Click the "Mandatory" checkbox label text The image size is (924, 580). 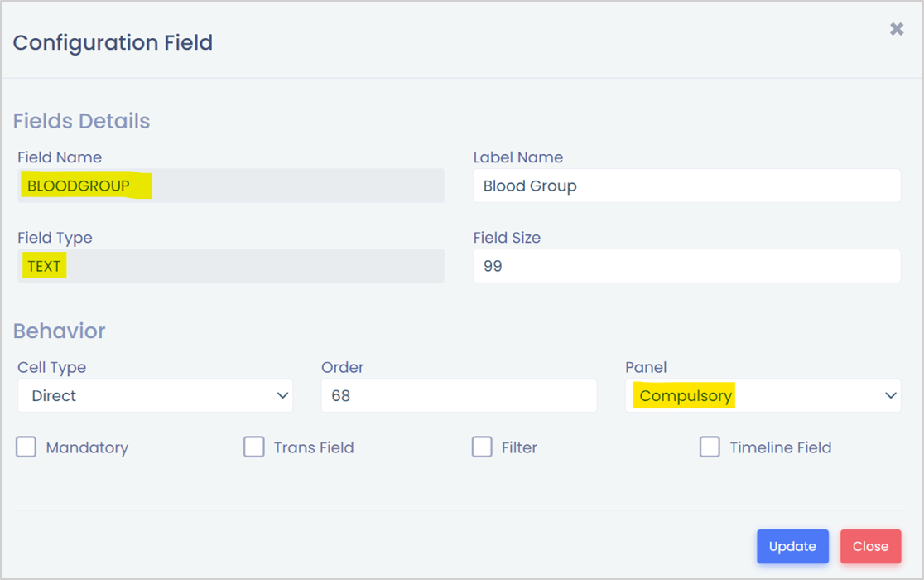[87, 447]
